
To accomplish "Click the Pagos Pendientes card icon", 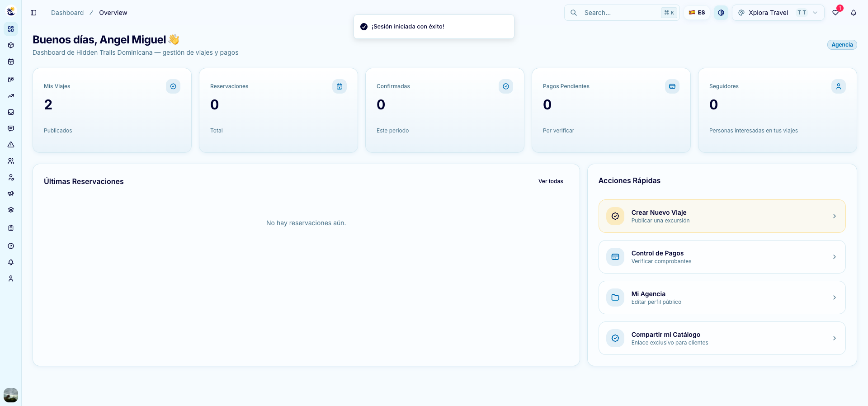I will [672, 86].
